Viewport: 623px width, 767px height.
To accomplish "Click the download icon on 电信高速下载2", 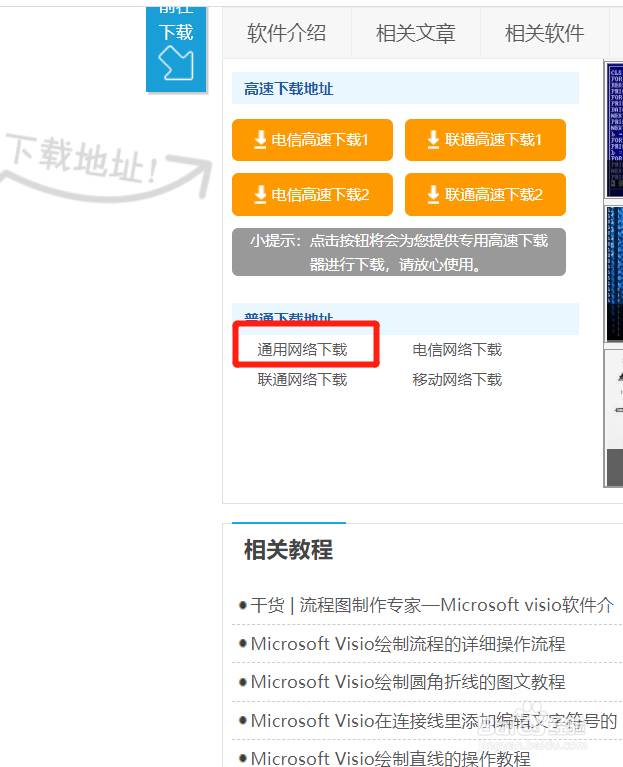I will pos(260,194).
